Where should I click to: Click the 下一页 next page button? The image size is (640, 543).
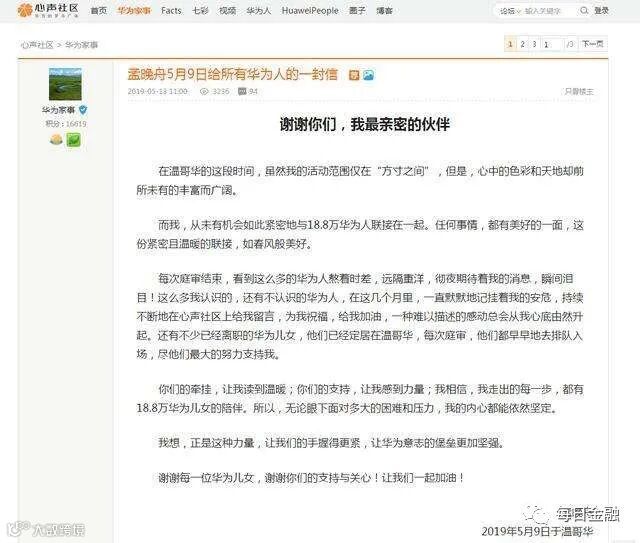tap(592, 44)
